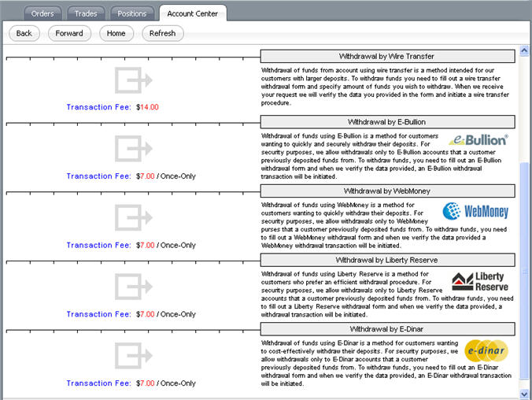Return to Home page
532x400 pixels.
[x=116, y=33]
